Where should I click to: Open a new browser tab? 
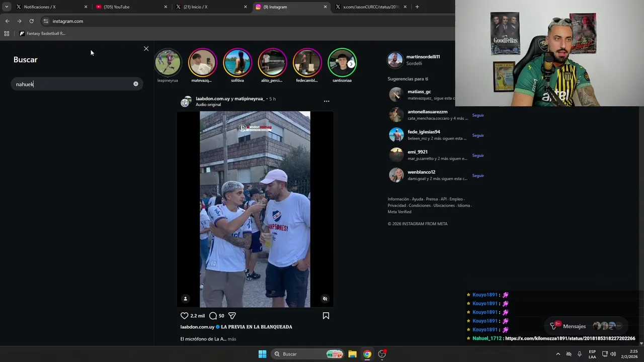(417, 7)
